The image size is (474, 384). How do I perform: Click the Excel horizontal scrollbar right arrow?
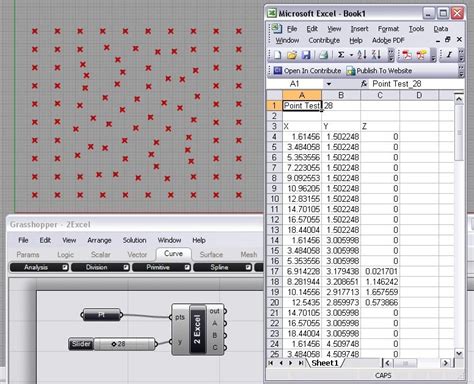445,363
